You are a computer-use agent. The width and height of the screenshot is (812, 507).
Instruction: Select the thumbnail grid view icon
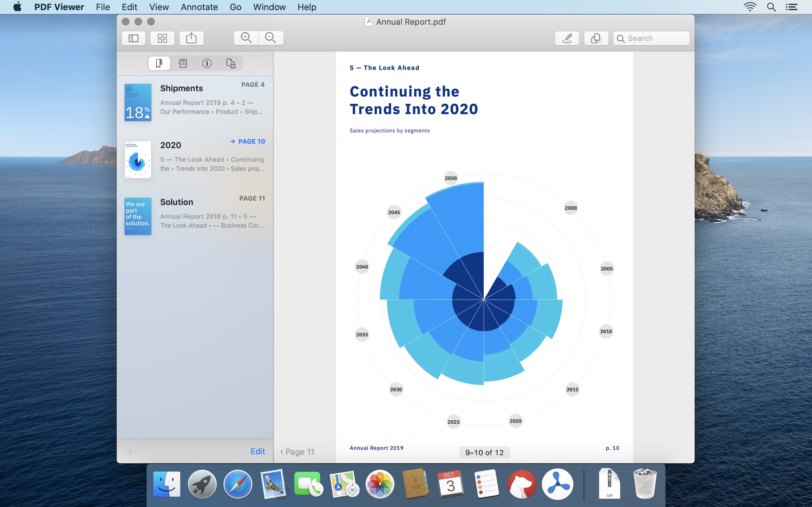pos(162,38)
